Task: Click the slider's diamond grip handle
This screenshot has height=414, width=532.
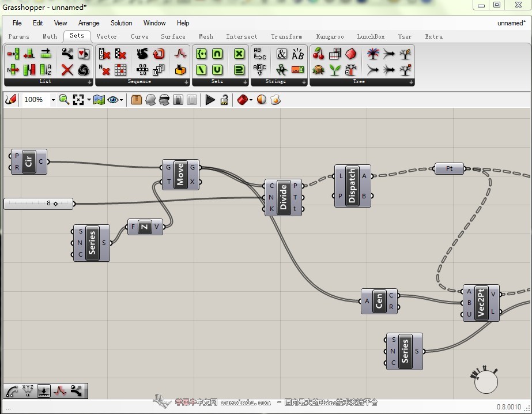Action: [x=56, y=204]
